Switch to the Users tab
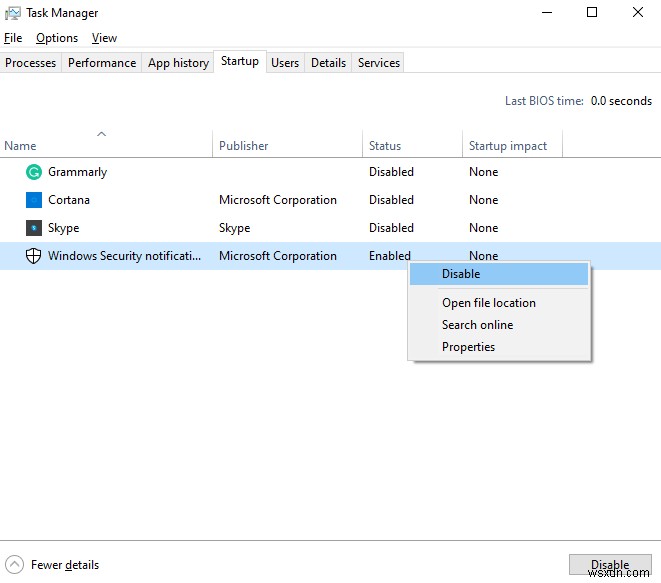661x583 pixels. 285,63
